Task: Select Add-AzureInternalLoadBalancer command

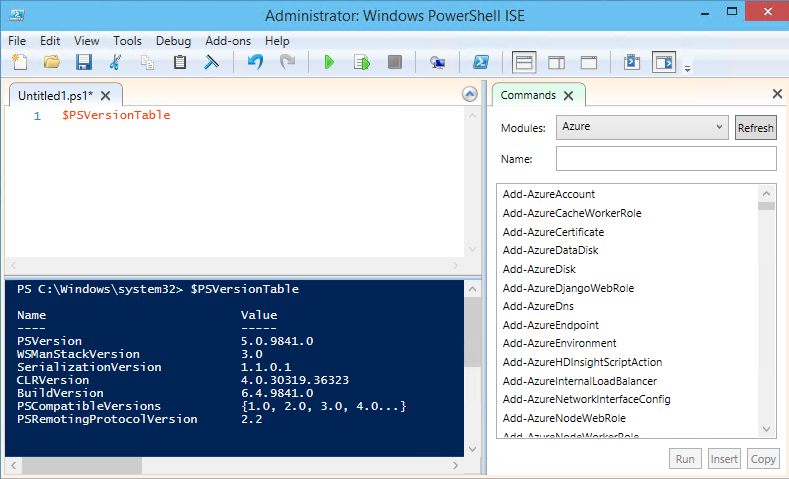Action: coord(580,381)
